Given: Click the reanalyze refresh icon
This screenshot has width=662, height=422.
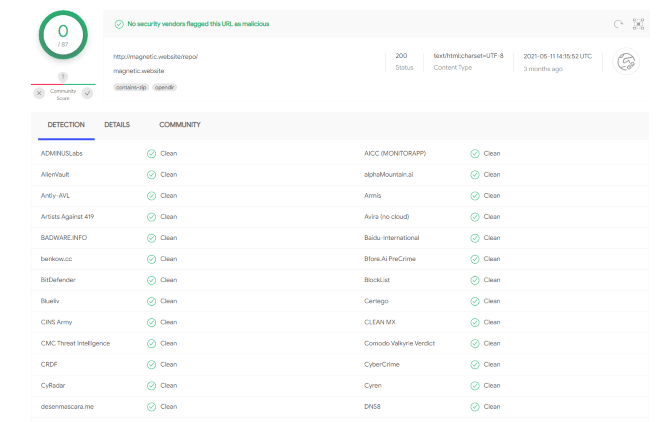Looking at the screenshot, I should tap(618, 23).
